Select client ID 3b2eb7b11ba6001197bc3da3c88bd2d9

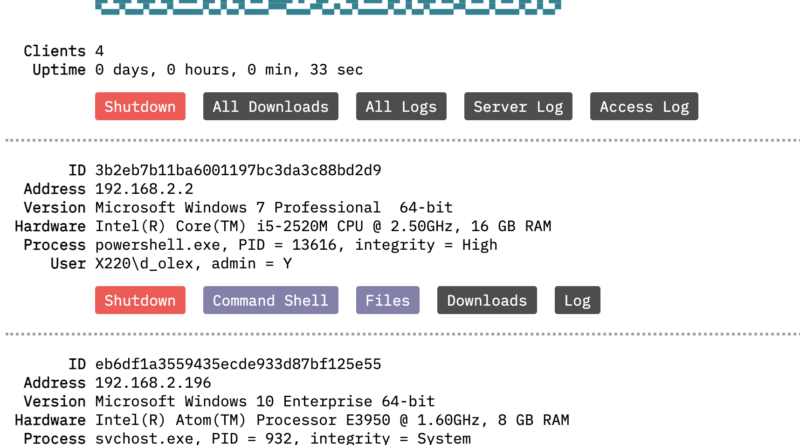(238, 170)
